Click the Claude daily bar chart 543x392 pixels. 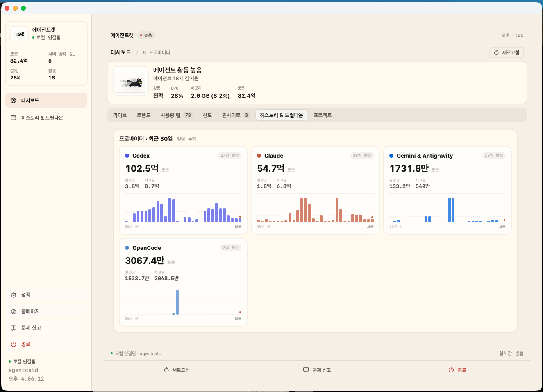coord(315,210)
